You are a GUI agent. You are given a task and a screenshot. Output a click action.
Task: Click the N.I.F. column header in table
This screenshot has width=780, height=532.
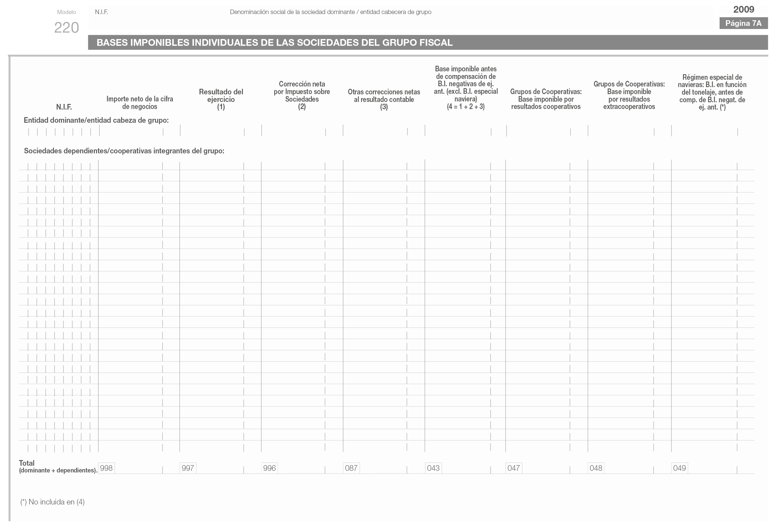[x=64, y=107]
